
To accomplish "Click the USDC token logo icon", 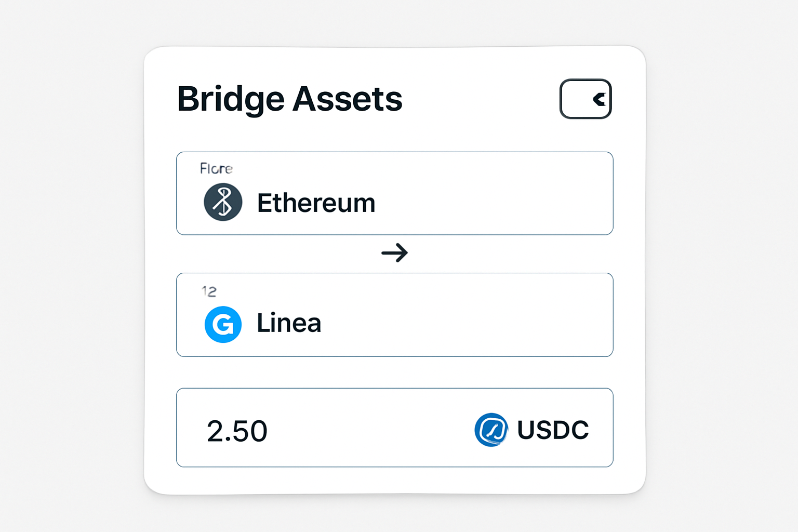I will coord(491,430).
